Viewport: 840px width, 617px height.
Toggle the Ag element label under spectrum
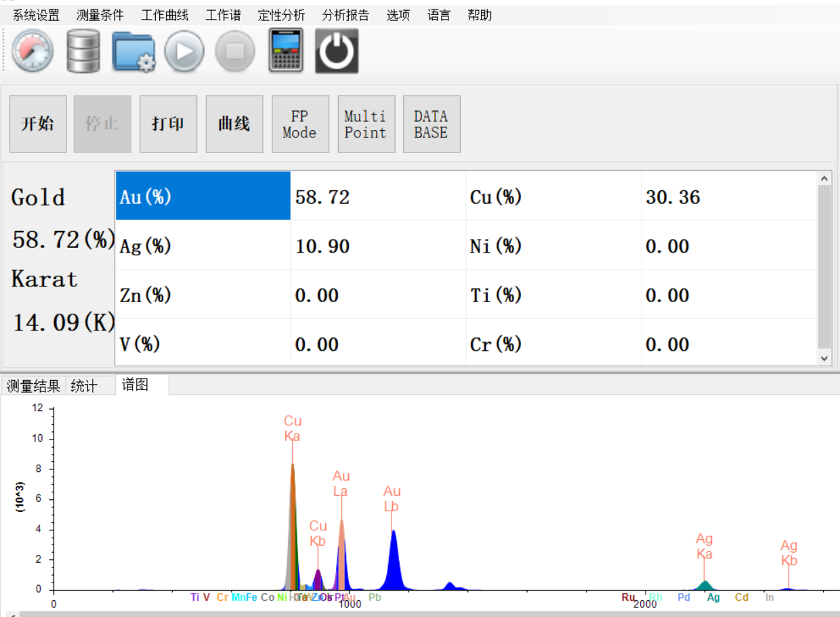tap(713, 597)
